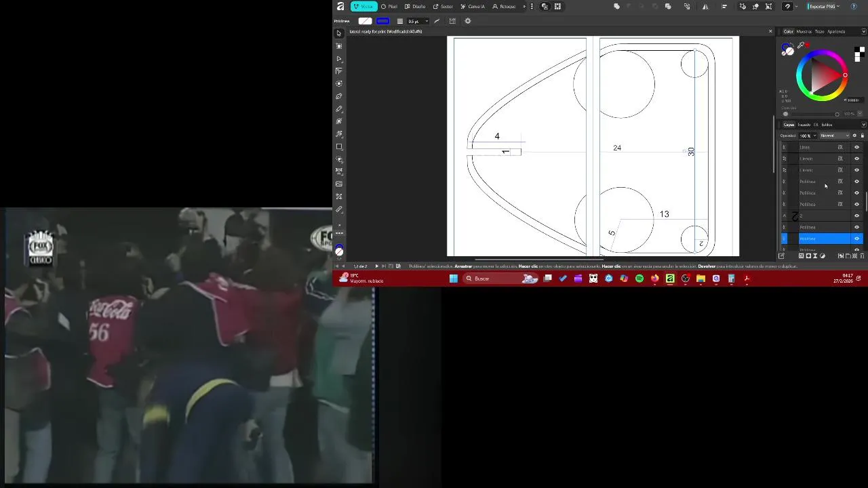This screenshot has width=868, height=488.
Task: Switch to the Pixel persona
Action: [389, 6]
